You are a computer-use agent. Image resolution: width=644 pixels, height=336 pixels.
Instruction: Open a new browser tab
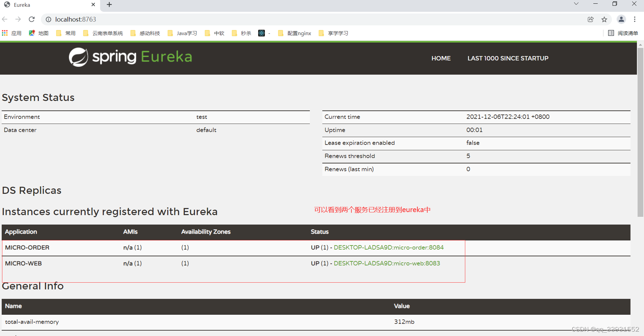pos(109,4)
